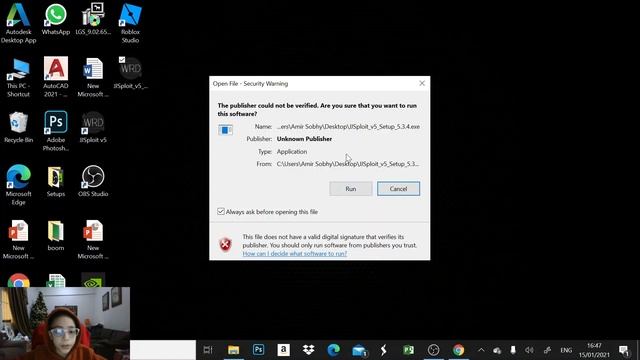Open the Amazon taskbar icon

[x=283, y=350]
